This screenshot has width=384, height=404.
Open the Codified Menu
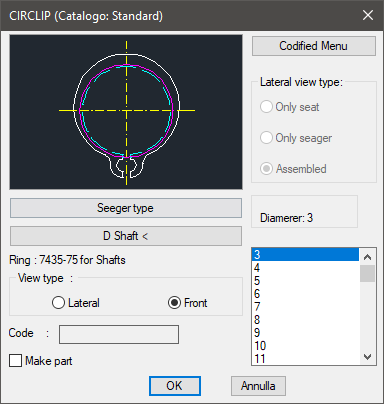pyautogui.click(x=314, y=46)
